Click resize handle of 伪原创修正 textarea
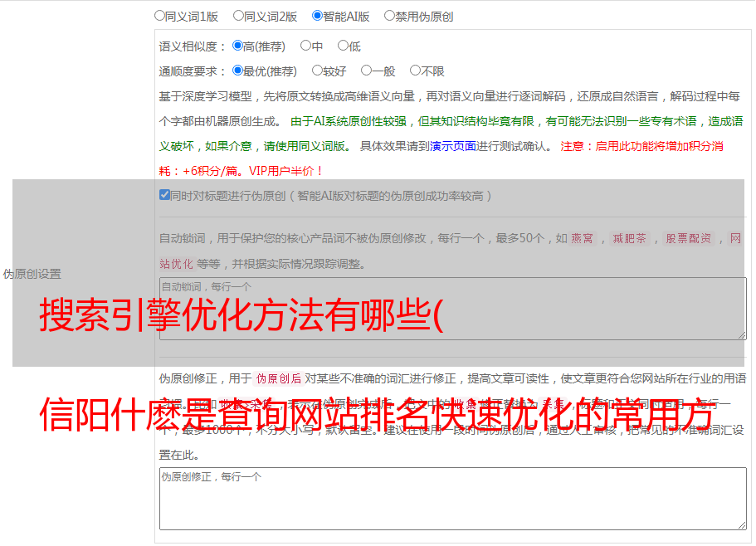This screenshot has height=546, width=756. pyautogui.click(x=742, y=524)
